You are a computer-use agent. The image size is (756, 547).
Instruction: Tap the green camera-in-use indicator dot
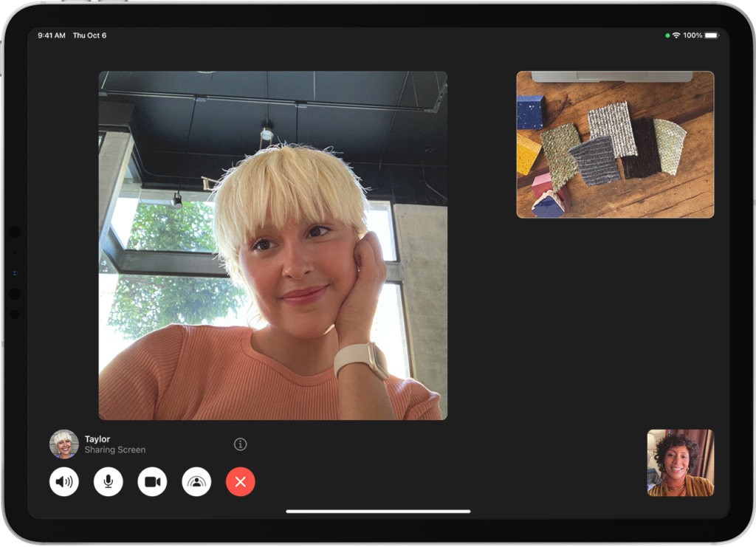pyautogui.click(x=667, y=35)
